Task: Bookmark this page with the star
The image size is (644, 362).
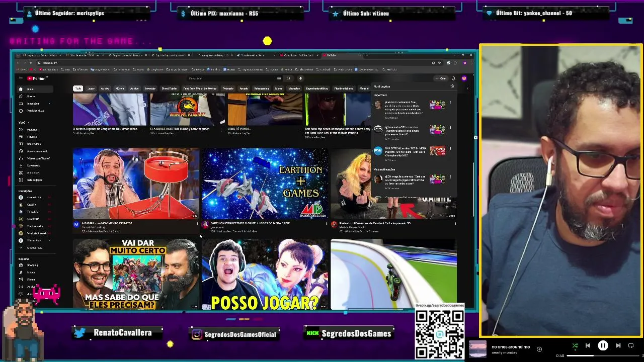Action: point(439,63)
